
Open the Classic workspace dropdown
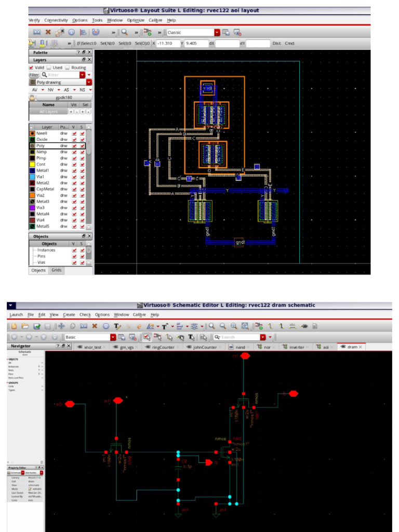217,32
